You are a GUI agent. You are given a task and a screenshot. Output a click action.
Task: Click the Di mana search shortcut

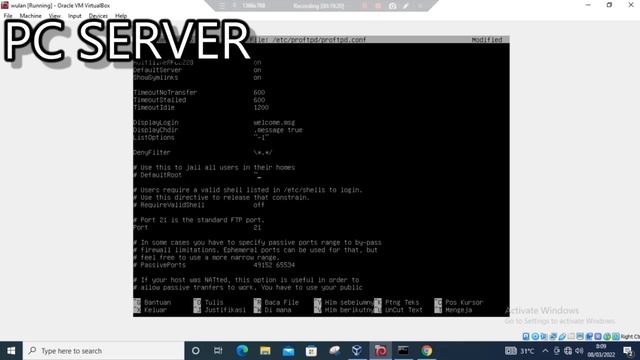[x=273, y=310]
